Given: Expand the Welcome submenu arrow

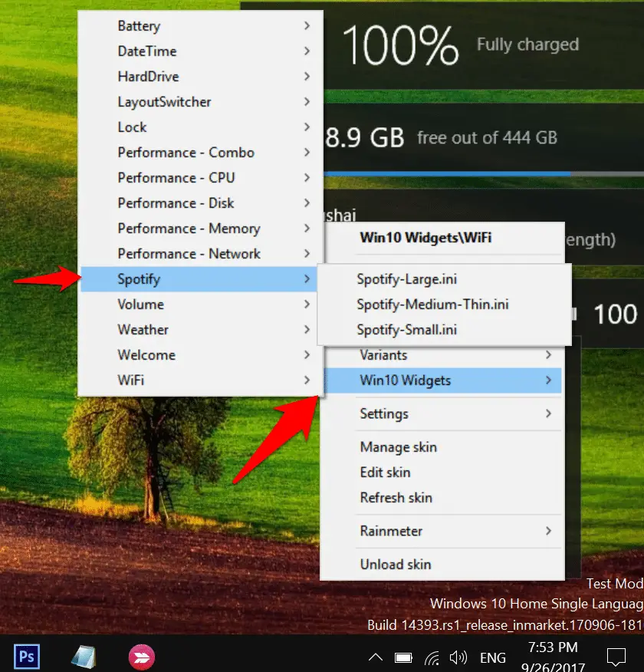Looking at the screenshot, I should (307, 355).
